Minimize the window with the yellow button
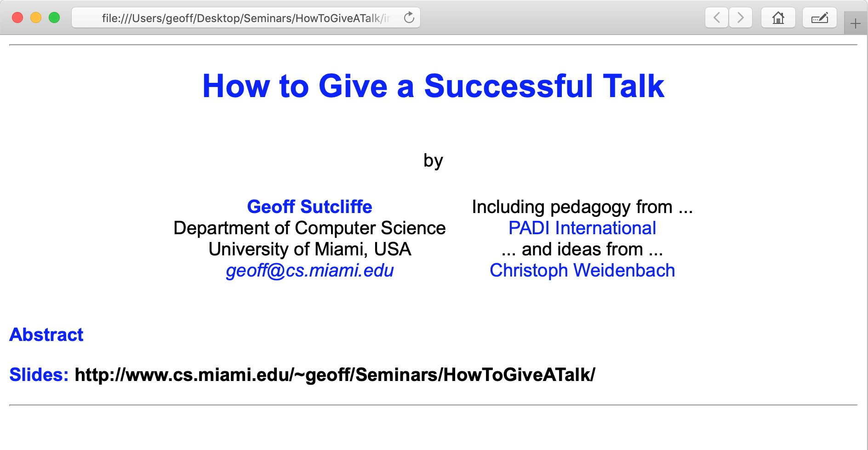The width and height of the screenshot is (868, 450). [x=36, y=18]
